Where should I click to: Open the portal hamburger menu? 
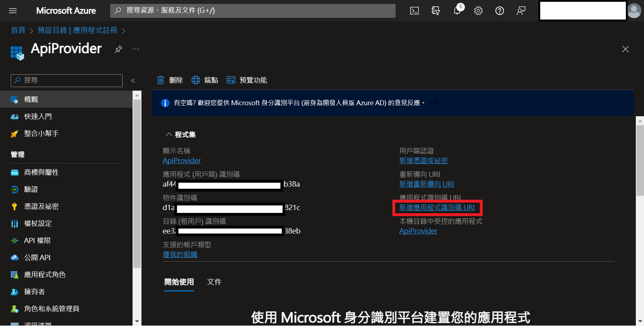[13, 11]
